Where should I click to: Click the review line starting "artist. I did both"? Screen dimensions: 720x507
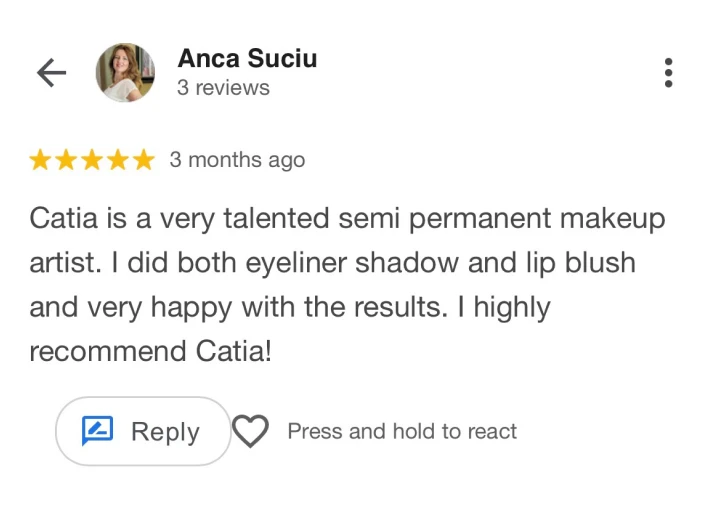[x=332, y=263]
